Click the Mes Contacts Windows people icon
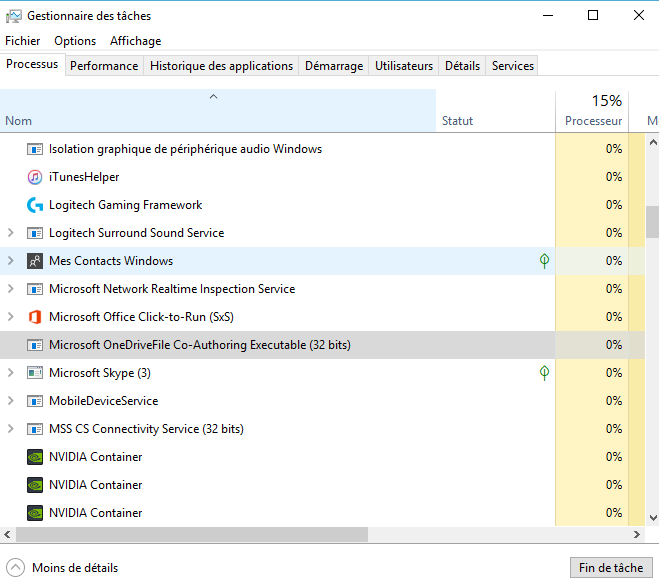The height and width of the screenshot is (586, 659). pyautogui.click(x=35, y=261)
